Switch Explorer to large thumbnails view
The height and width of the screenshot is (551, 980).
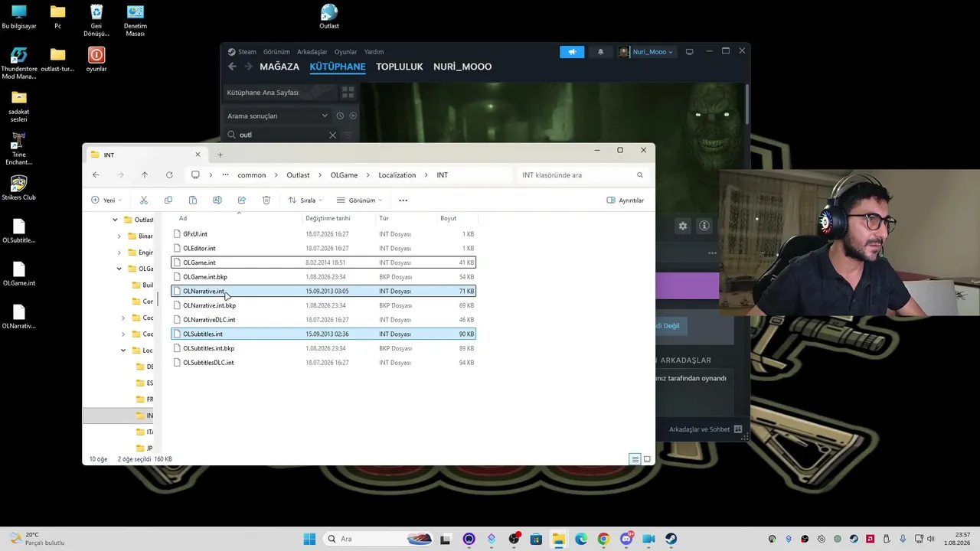647,459
